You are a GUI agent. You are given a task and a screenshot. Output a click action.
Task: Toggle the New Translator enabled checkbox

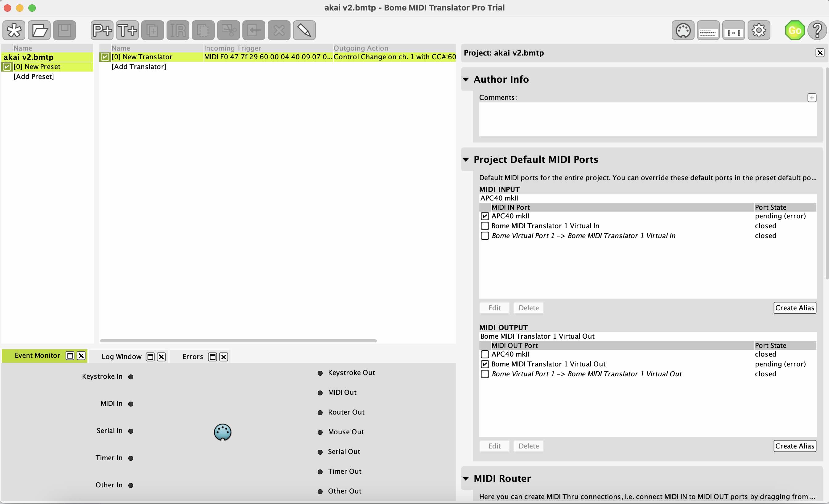point(105,57)
